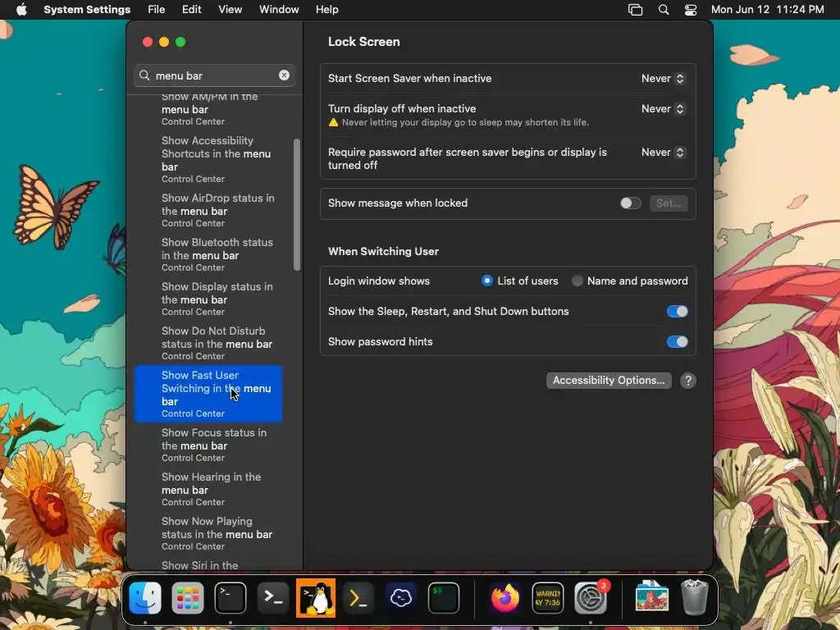Open the yellow prompt terminal app in Dock
The height and width of the screenshot is (630, 840).
[x=358, y=597]
